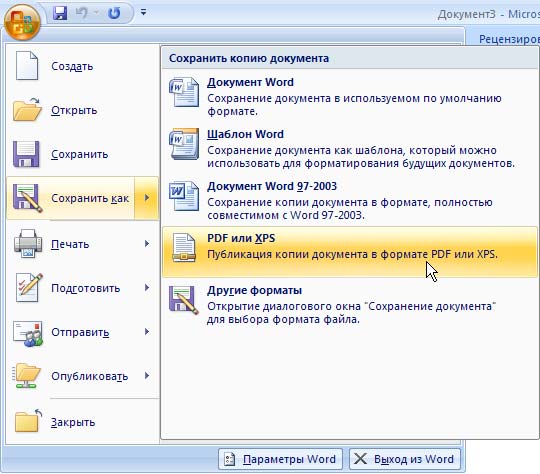Click the Undo arrow in Quick Access toolbar
The image size is (540, 474).
[x=82, y=13]
